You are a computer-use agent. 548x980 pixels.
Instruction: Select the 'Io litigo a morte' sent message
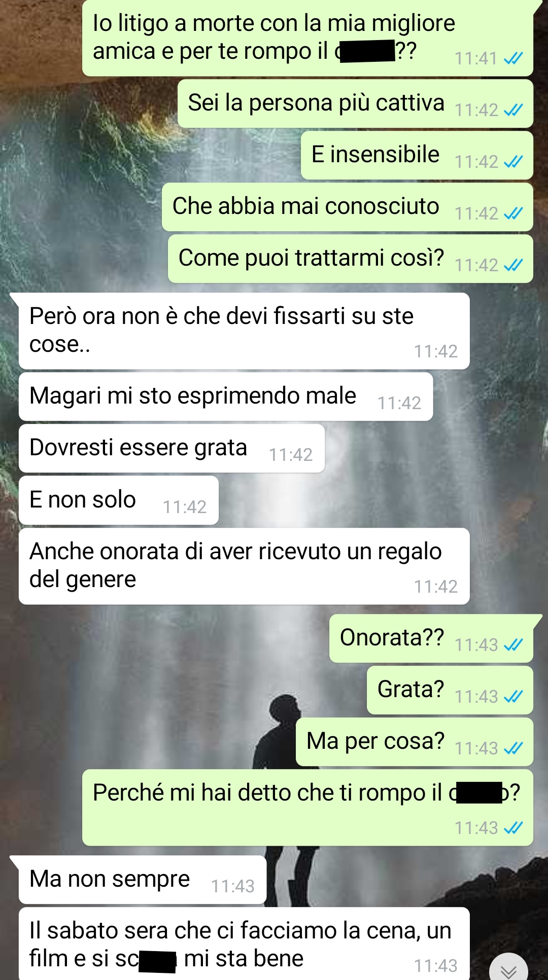click(x=307, y=38)
